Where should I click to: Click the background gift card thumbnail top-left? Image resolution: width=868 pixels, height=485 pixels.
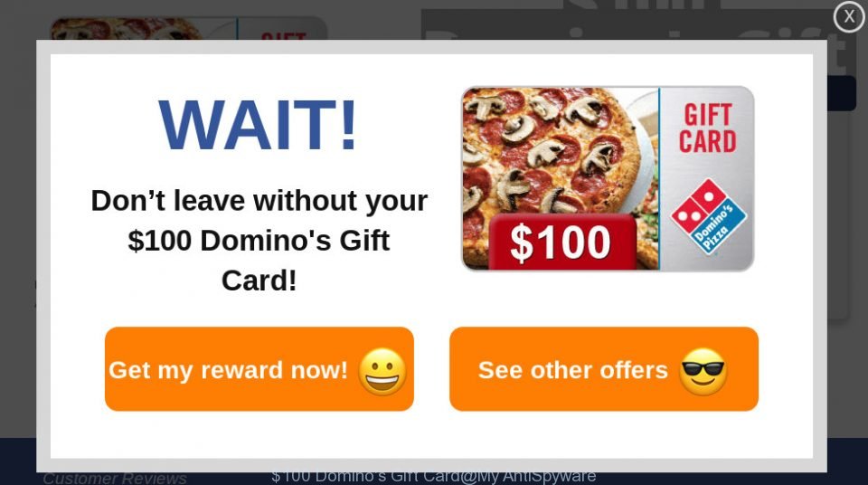(x=188, y=28)
